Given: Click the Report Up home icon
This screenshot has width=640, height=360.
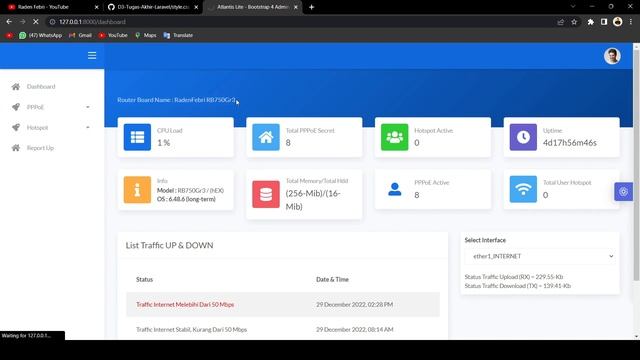Looking at the screenshot, I should tap(16, 148).
